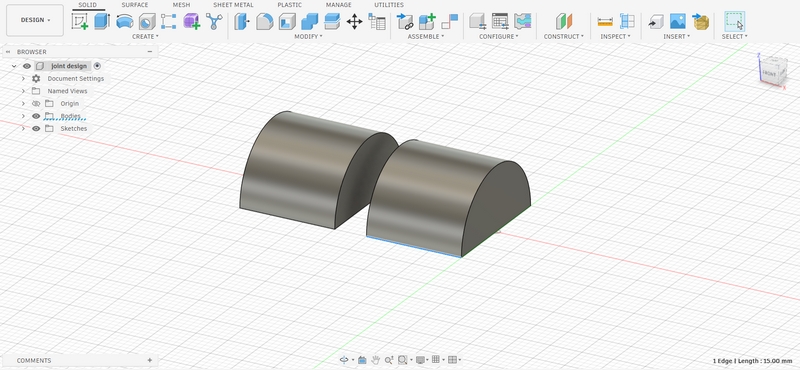Select the Hole tool
800x370 pixels.
point(147,21)
